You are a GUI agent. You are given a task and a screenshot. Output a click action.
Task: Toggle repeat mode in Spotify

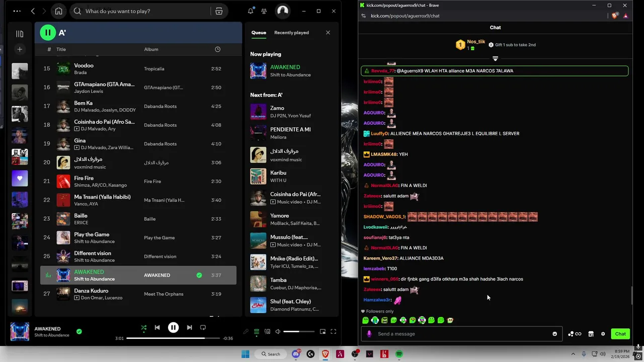click(203, 327)
